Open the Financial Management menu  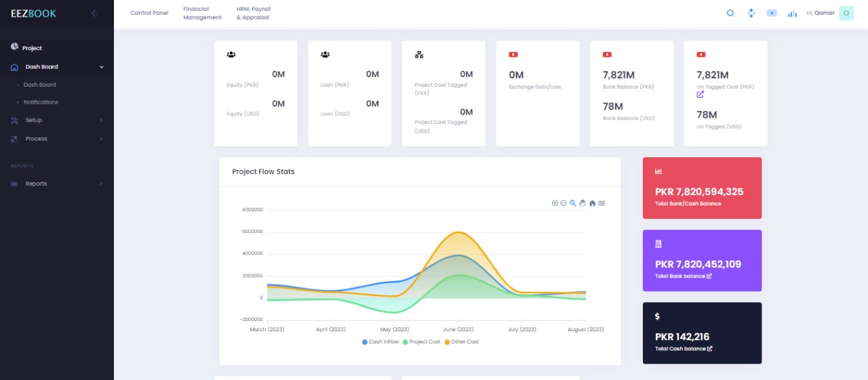tap(202, 14)
